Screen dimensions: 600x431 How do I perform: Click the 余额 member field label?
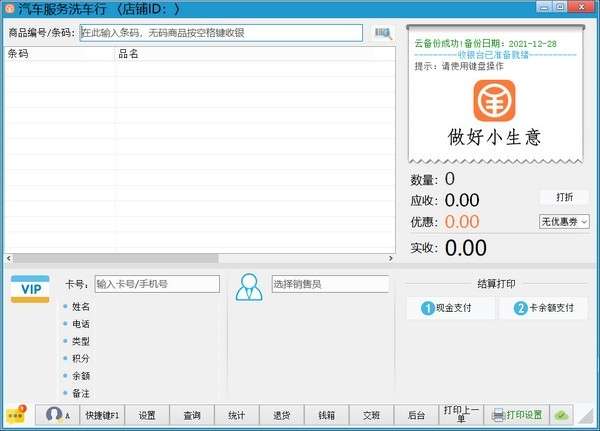81,376
